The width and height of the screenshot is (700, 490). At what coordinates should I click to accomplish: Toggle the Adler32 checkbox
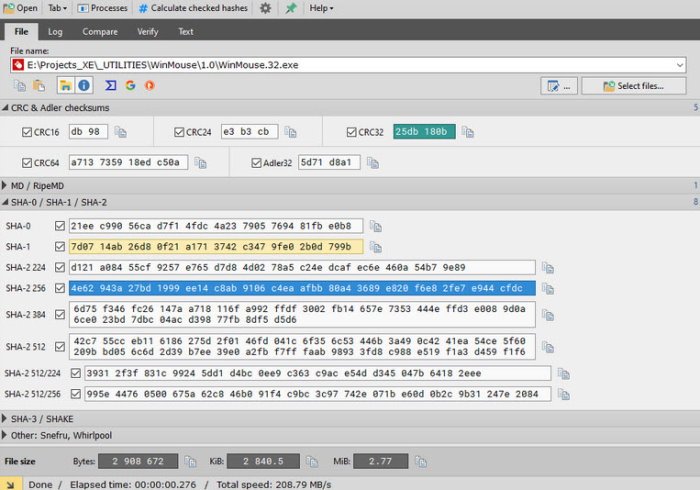click(256, 163)
